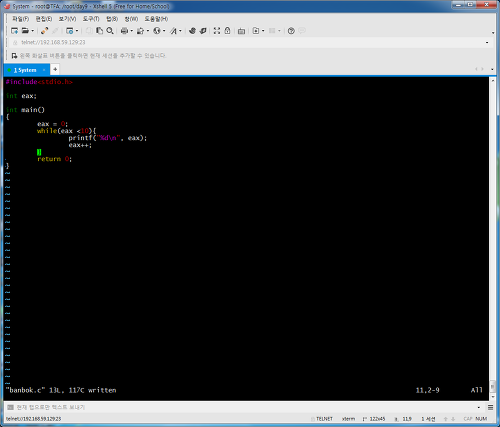
Task: Toggle the Full screen icon
Action: pyautogui.click(x=217, y=31)
